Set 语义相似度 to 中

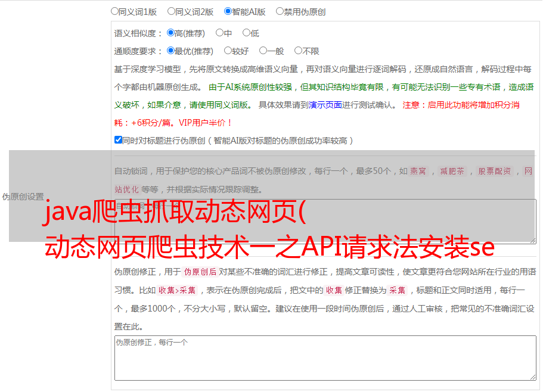click(220, 33)
